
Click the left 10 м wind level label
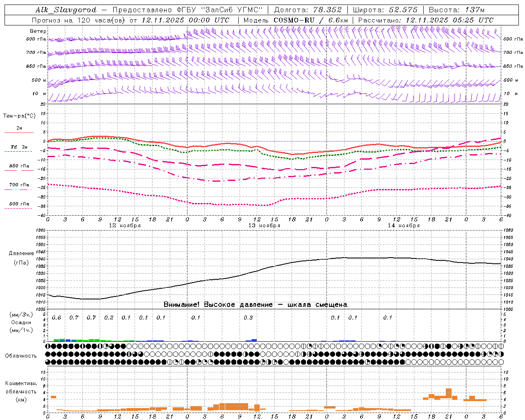(x=39, y=94)
